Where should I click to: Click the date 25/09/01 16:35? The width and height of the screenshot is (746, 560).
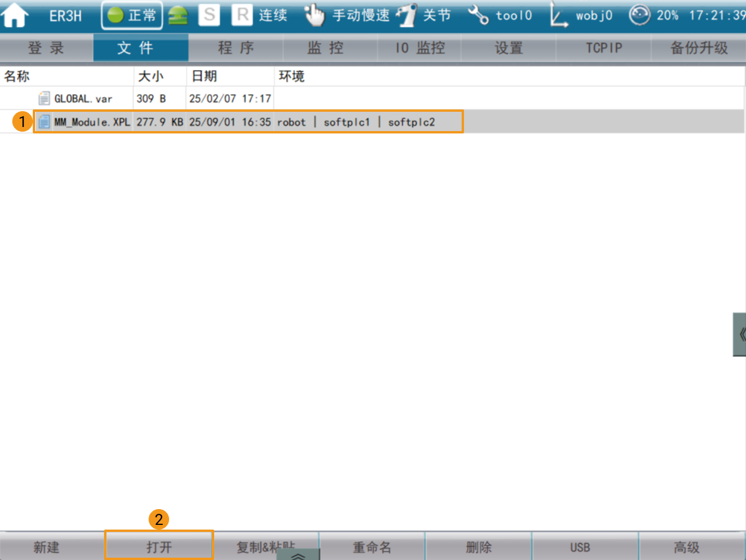[230, 122]
